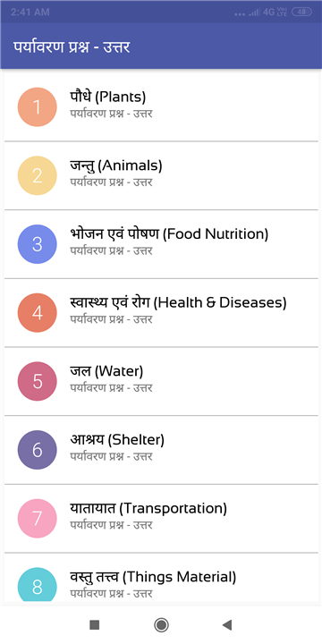This screenshot has width=322, height=644.
Task: Tap the teal circle numbered 8
Action: (37, 585)
